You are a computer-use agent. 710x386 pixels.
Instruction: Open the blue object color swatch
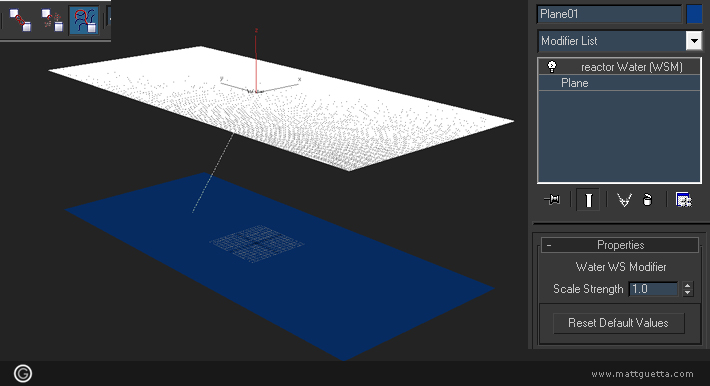(x=694, y=14)
